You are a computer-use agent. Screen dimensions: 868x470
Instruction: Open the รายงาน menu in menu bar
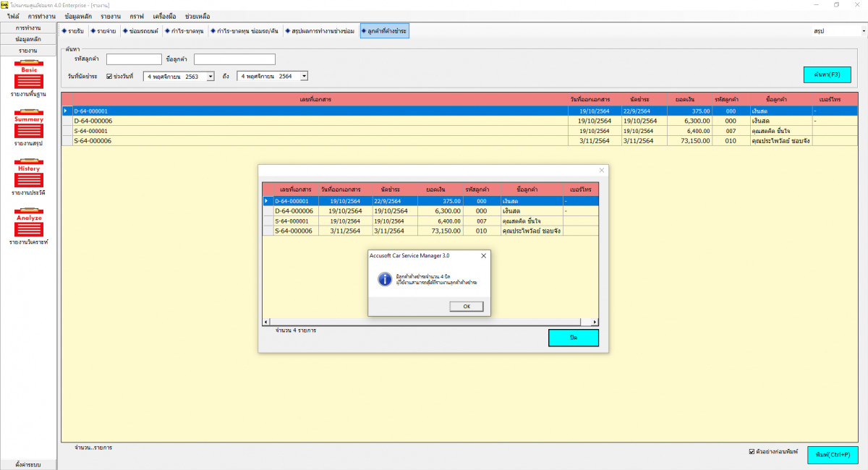coord(111,16)
